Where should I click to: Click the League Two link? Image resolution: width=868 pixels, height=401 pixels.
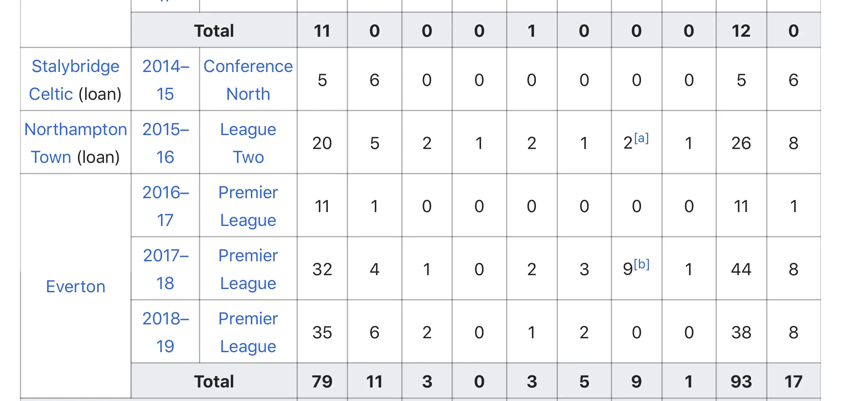[248, 143]
